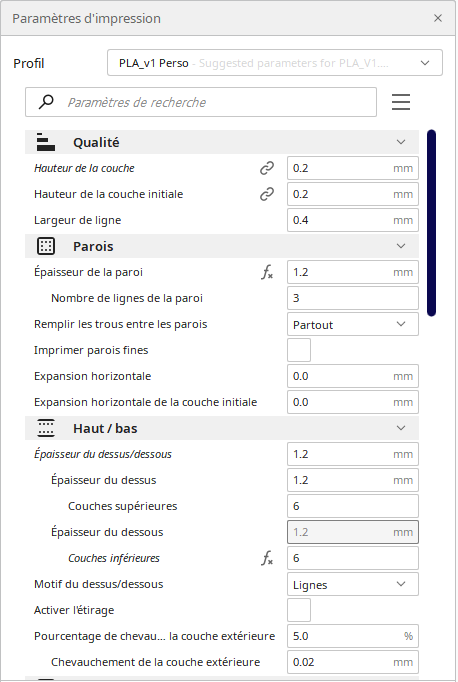Viewport: 458px width, 682px height.
Task: Enable Activer l'étirage checkbox
Action: [299, 610]
